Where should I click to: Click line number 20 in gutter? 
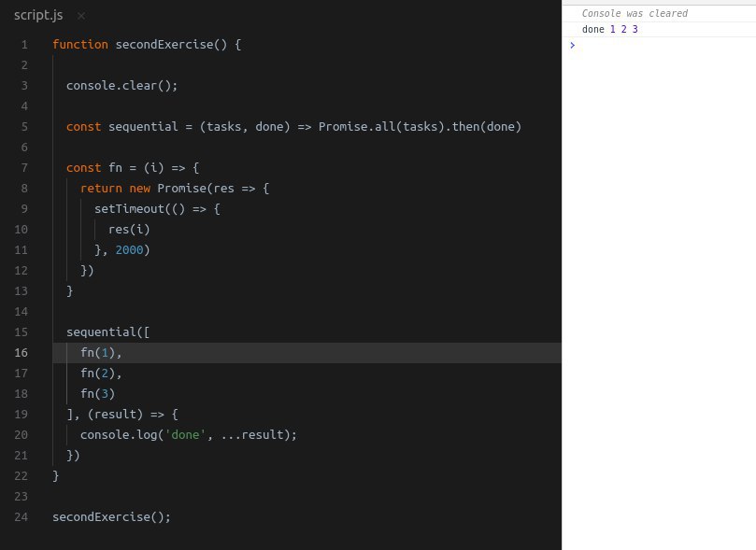tap(21, 435)
